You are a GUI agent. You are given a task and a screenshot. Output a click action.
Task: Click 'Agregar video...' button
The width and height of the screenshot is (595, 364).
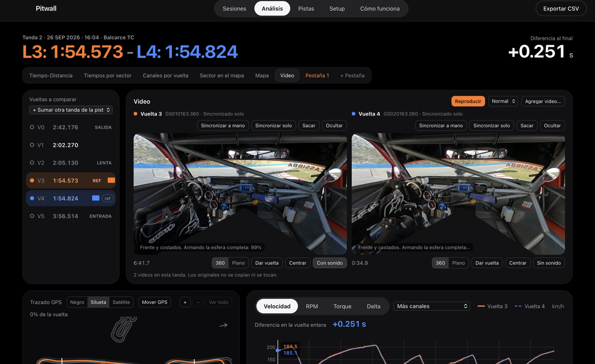[543, 101]
